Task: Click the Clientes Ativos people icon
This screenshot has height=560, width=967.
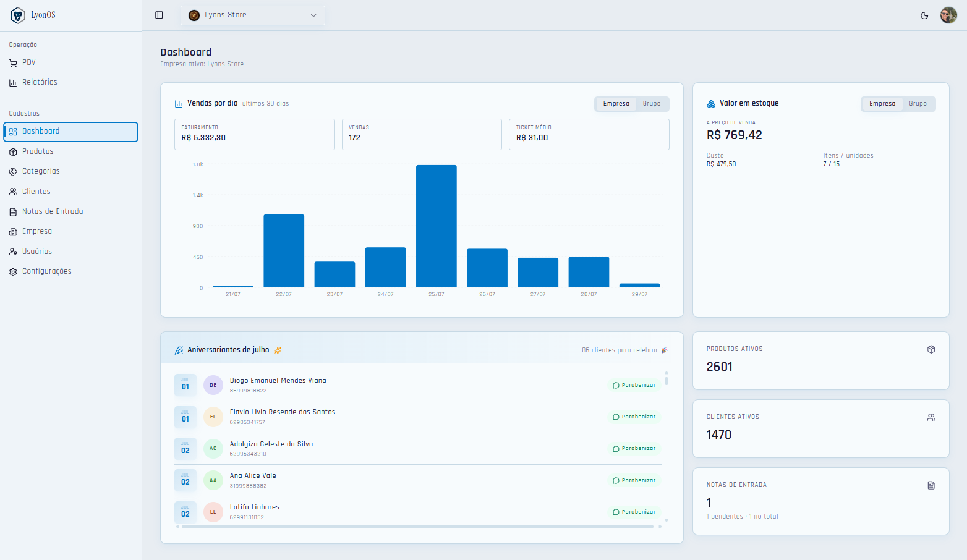Action: (931, 418)
